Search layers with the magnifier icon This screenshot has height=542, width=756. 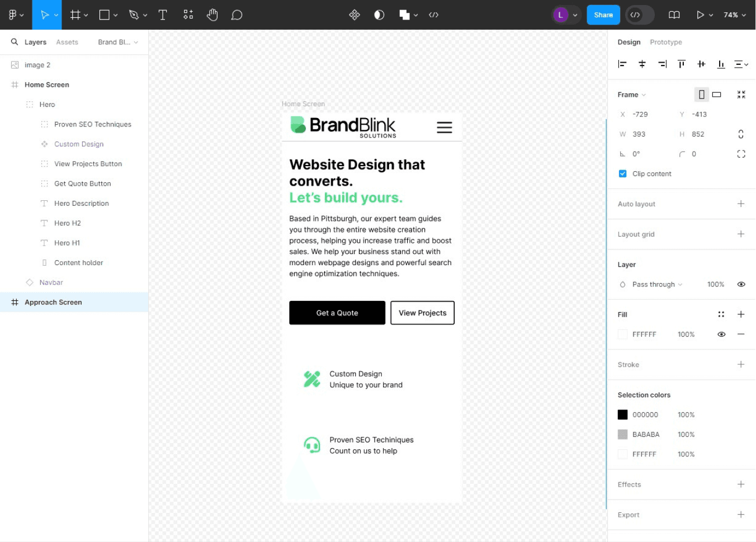tap(15, 42)
